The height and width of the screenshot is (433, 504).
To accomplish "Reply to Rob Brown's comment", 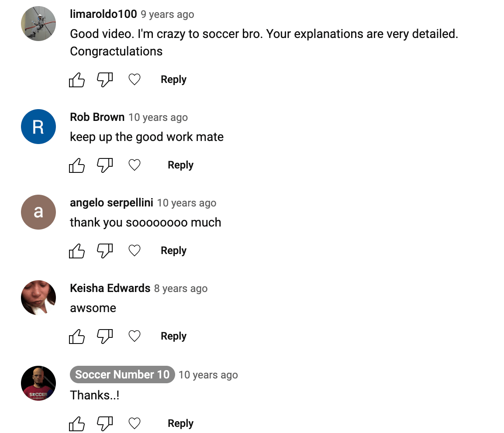I will [x=180, y=165].
